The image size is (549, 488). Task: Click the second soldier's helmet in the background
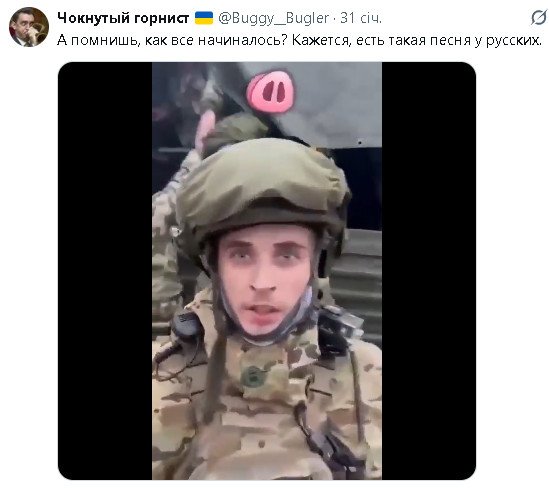pyautogui.click(x=233, y=132)
